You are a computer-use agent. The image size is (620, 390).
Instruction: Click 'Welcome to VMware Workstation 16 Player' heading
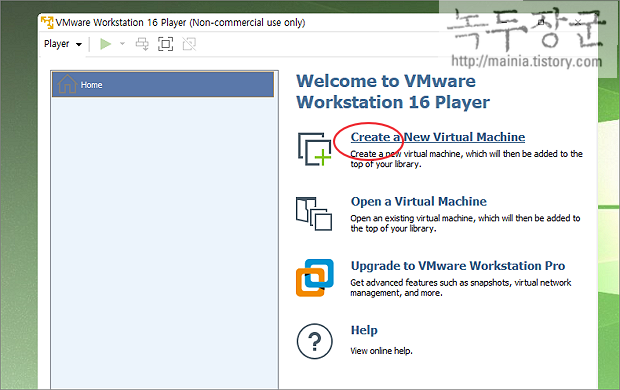(x=393, y=91)
